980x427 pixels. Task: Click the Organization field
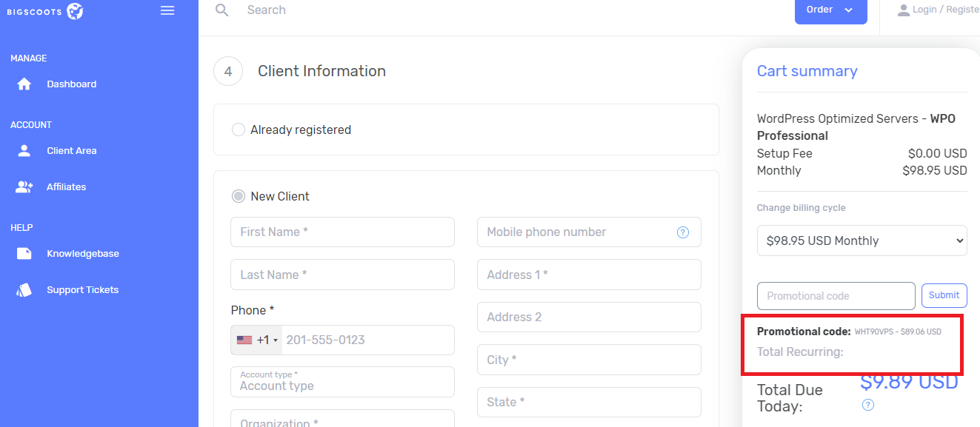pos(342,418)
